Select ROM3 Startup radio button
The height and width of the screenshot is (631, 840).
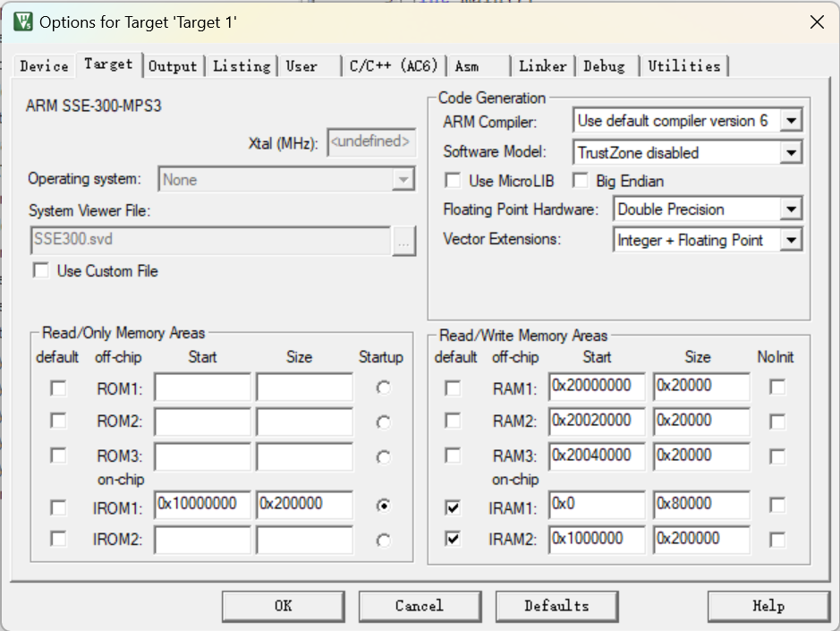(x=383, y=457)
